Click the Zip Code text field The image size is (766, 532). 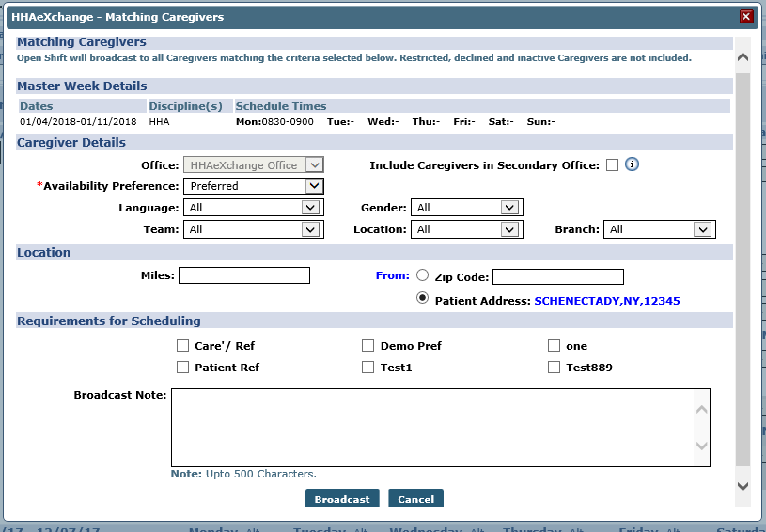[557, 276]
